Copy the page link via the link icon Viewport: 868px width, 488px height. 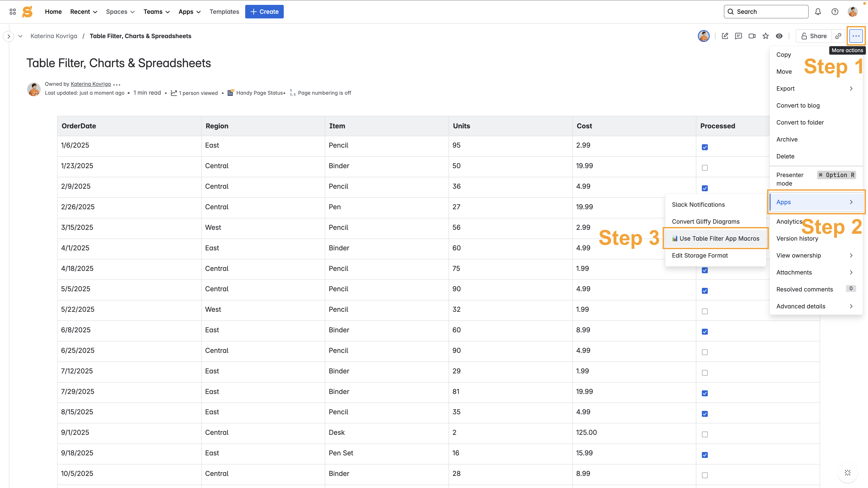838,36
